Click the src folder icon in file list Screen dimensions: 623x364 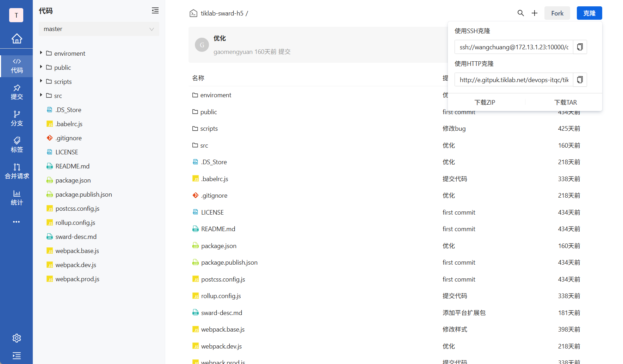point(195,145)
